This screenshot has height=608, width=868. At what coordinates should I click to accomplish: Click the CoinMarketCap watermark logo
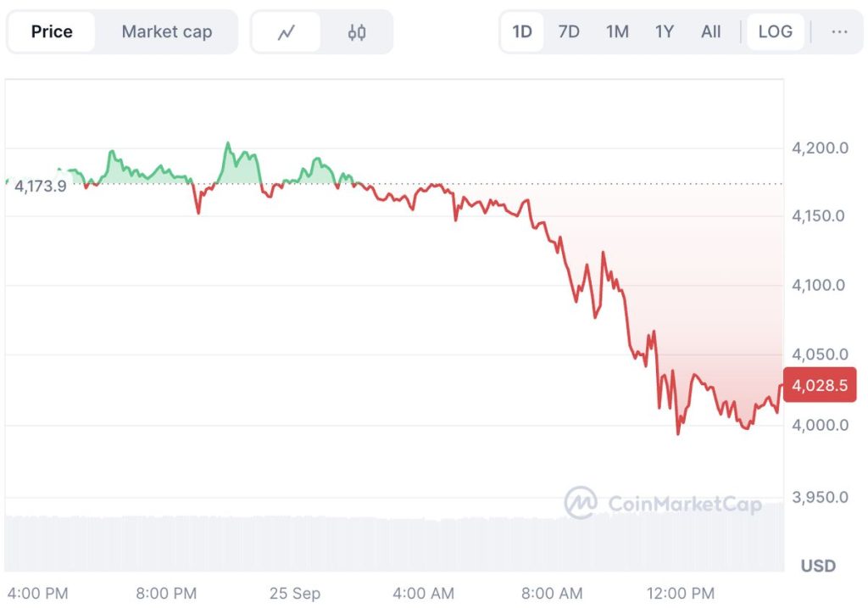581,502
